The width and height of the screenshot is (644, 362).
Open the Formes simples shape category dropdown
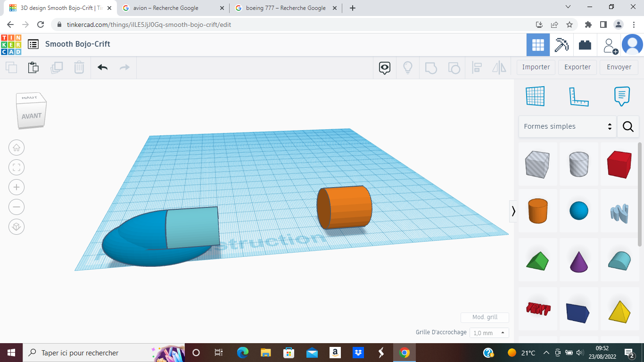pos(568,126)
